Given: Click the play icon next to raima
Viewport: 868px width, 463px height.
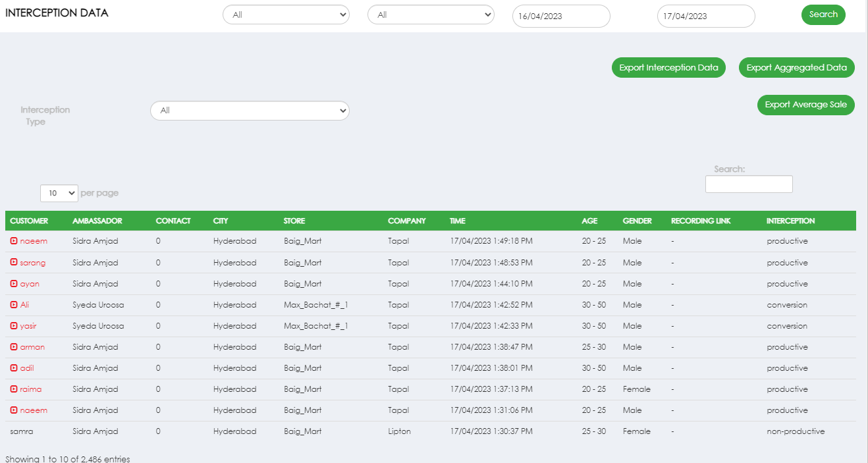Looking at the screenshot, I should point(14,389).
